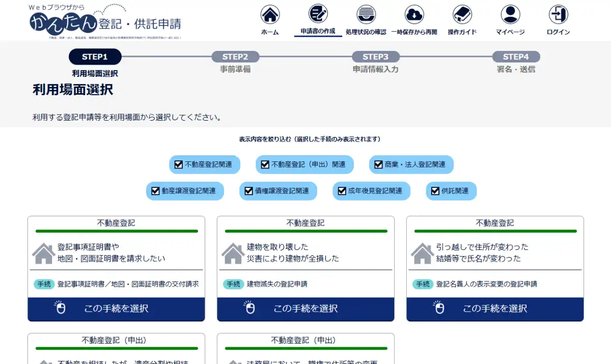Viewport: 611px width, 364px height.
Task: Click the STEP3 申請情報入力 step marker
Action: click(376, 57)
